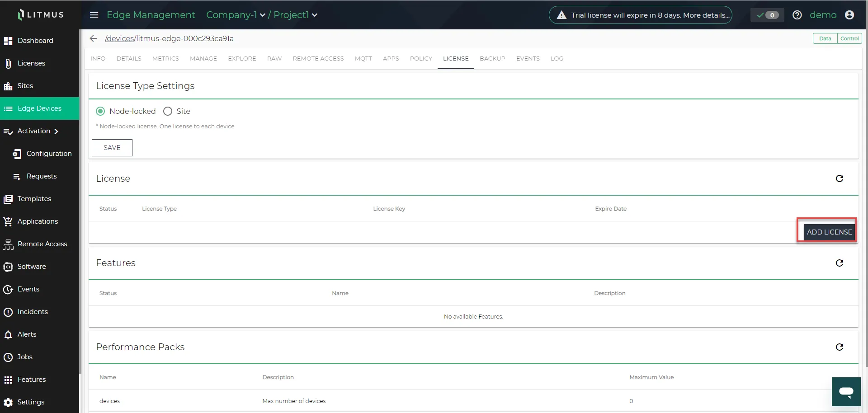
Task: Open Software in sidebar
Action: click(39, 267)
